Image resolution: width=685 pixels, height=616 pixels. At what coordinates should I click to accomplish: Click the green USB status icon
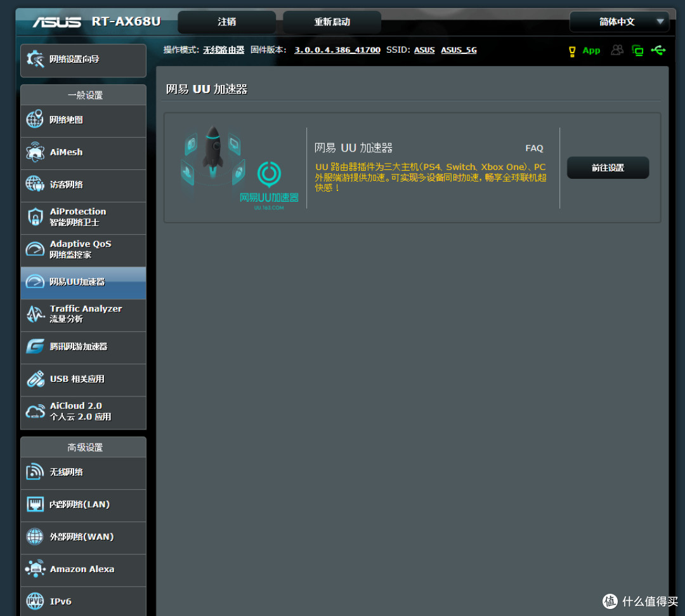[x=658, y=50]
